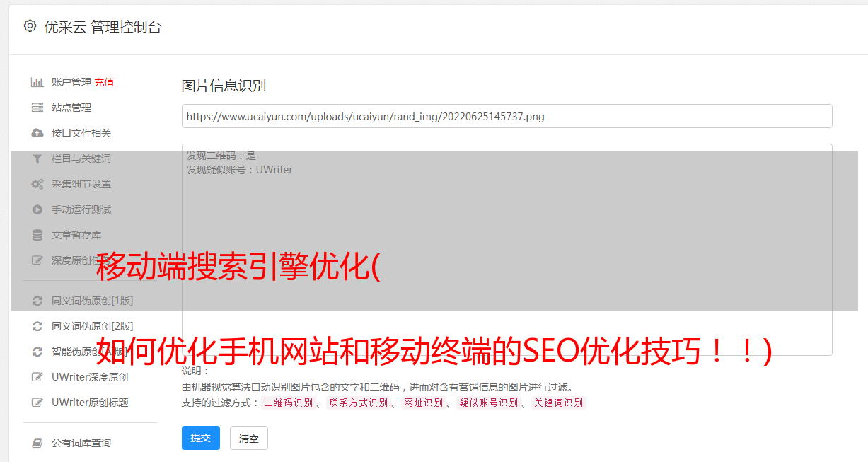Screen dimensions: 868x462
Task: Click the red 充值 link
Action: pyautogui.click(x=104, y=82)
